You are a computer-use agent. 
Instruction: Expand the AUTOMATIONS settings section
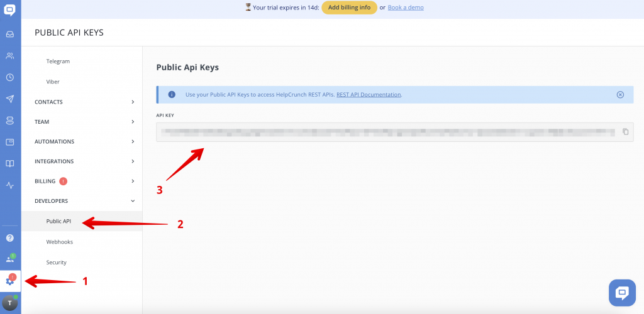click(x=85, y=141)
